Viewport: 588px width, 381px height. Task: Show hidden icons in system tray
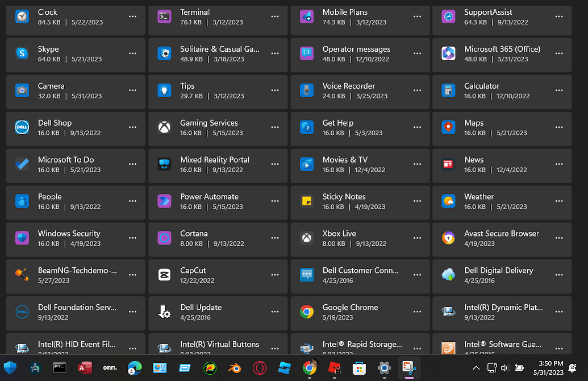pos(476,368)
